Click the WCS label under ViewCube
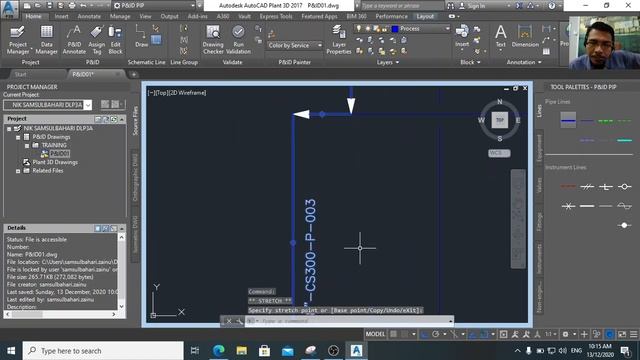 499,153
